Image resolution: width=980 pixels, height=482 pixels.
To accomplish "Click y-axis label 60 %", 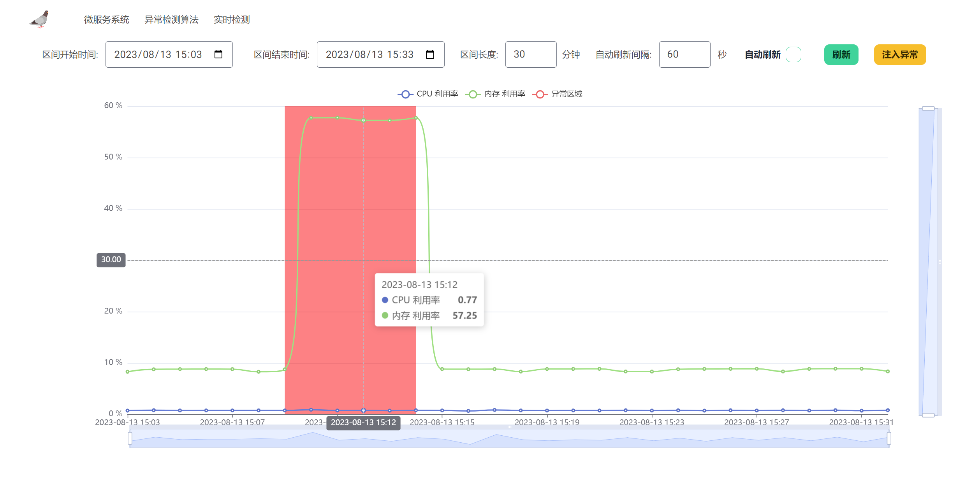I will pos(113,106).
